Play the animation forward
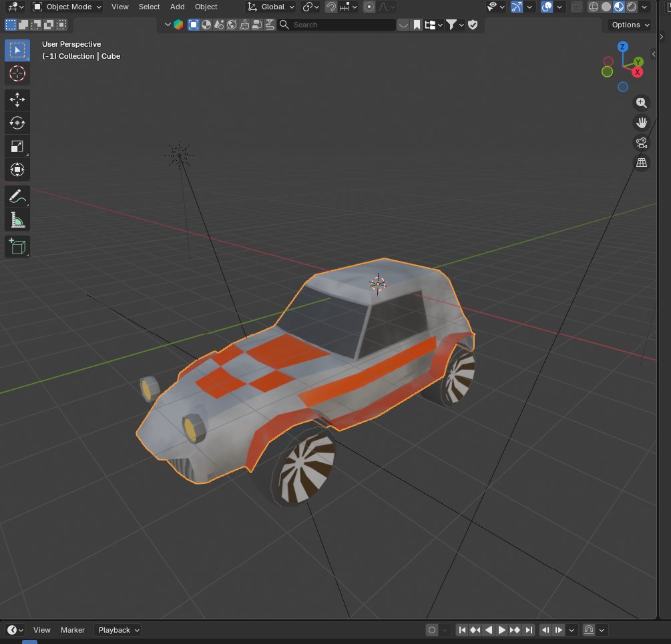671x644 pixels. pyautogui.click(x=501, y=630)
